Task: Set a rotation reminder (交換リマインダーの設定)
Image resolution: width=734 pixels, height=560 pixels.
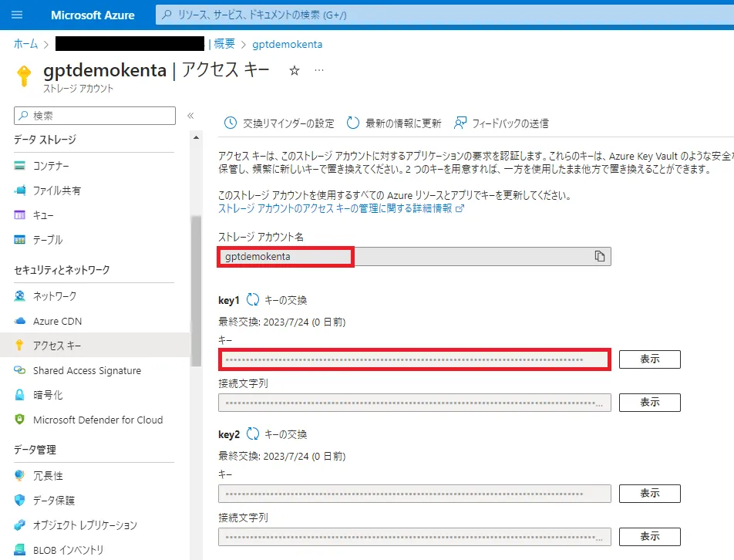Action: [279, 123]
